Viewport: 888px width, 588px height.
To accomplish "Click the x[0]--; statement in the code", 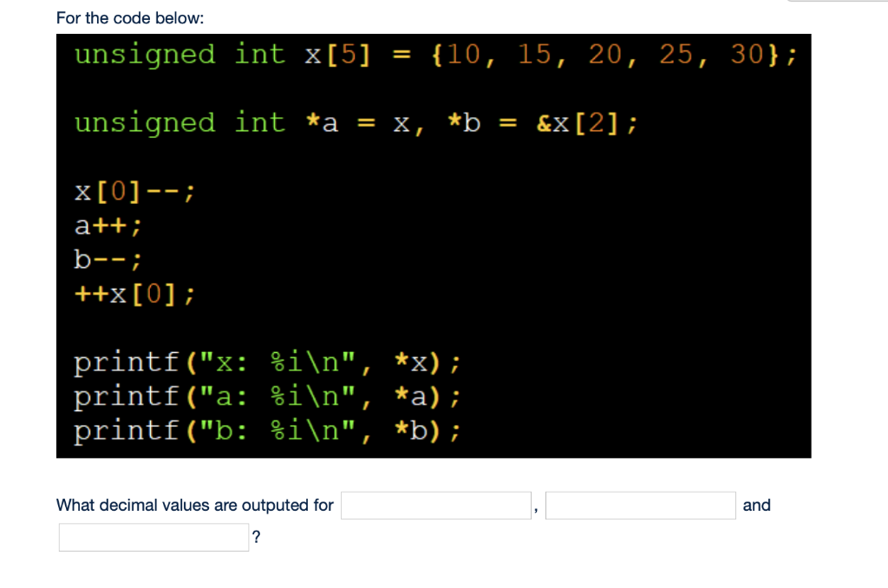I will [x=130, y=191].
